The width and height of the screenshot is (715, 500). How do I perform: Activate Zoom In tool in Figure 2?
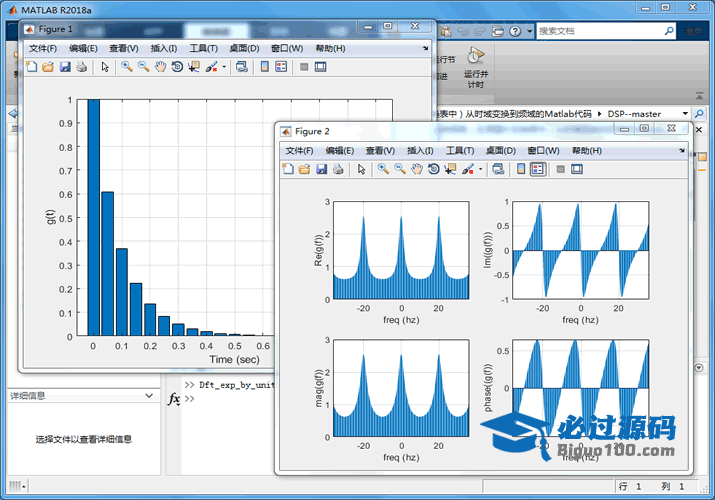point(383,169)
